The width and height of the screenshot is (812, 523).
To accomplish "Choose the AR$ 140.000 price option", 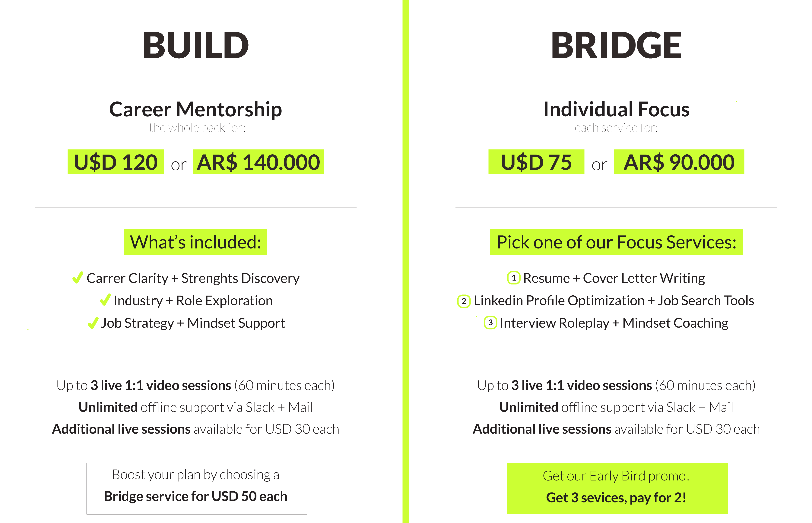I will [x=258, y=162].
